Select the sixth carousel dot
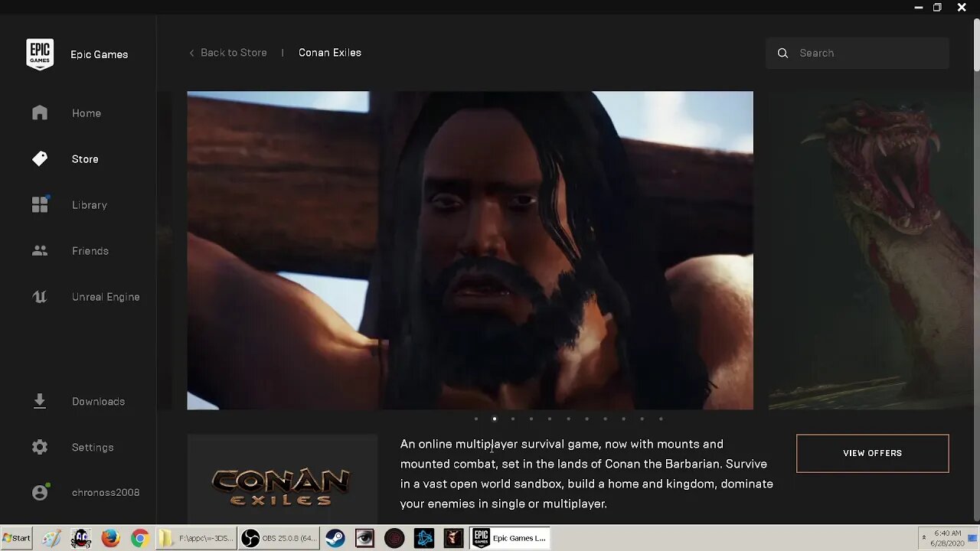980x551 pixels. pyautogui.click(x=568, y=419)
